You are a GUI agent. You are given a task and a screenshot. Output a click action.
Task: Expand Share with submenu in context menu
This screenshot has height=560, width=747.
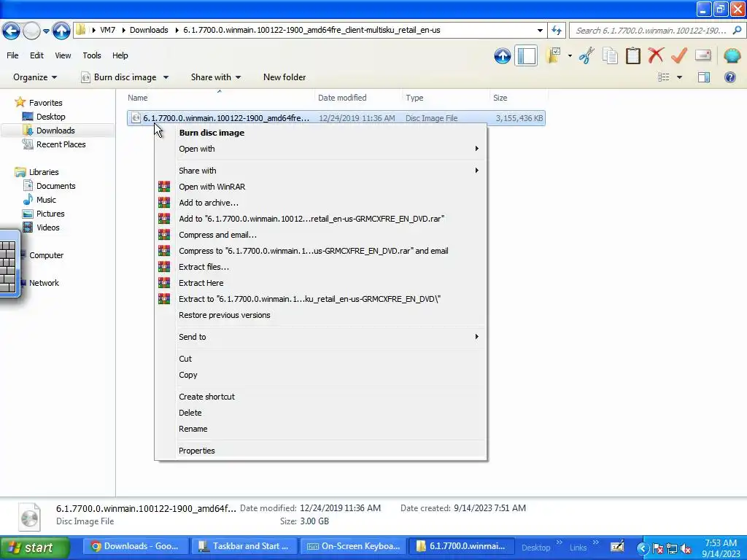coord(321,171)
